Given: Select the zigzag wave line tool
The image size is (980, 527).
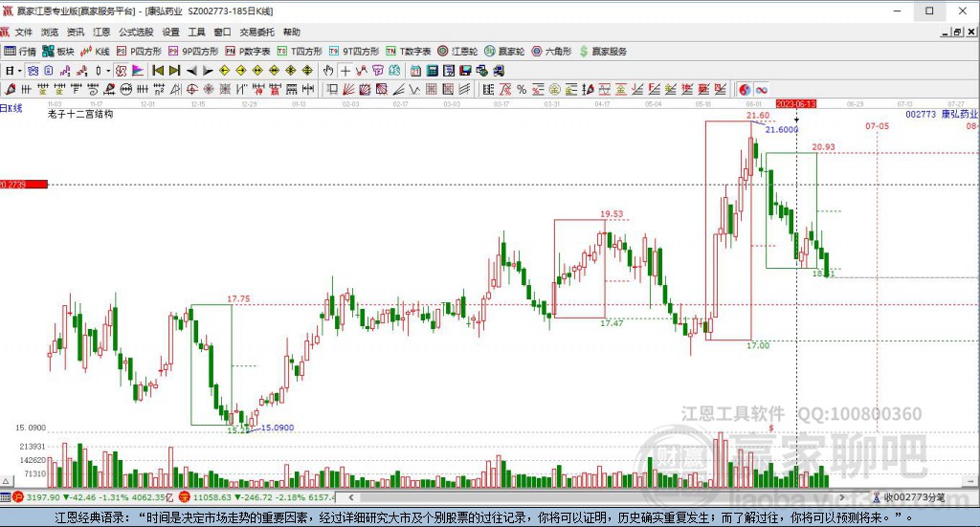Looking at the screenshot, I should tap(413, 90).
